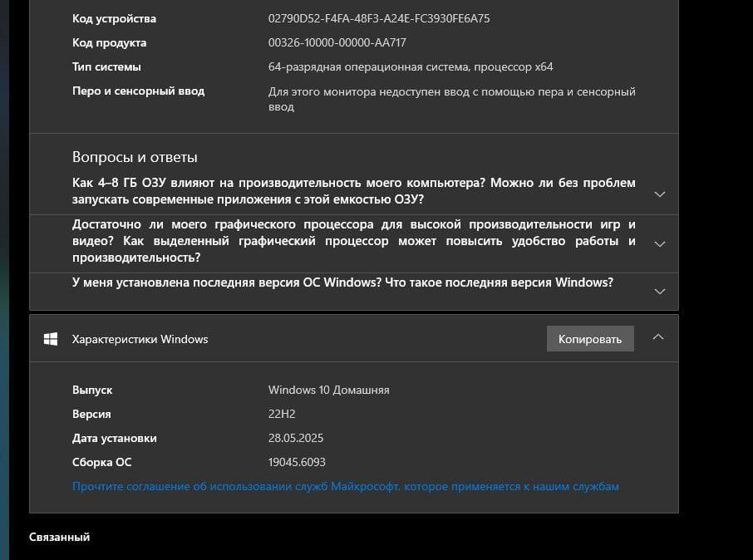Image resolution: width=753 pixels, height=560 pixels.
Task: Click the Вопросы и ответы heading
Action: coord(135,157)
